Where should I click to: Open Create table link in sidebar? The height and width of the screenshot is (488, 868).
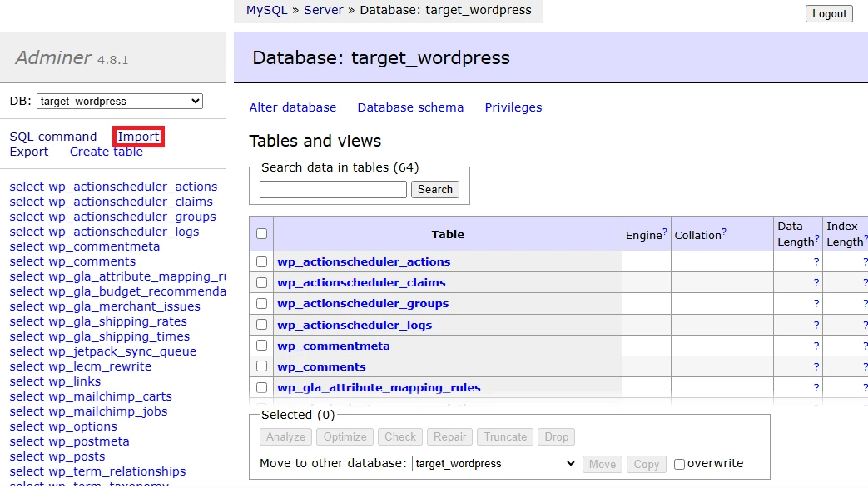pos(107,152)
